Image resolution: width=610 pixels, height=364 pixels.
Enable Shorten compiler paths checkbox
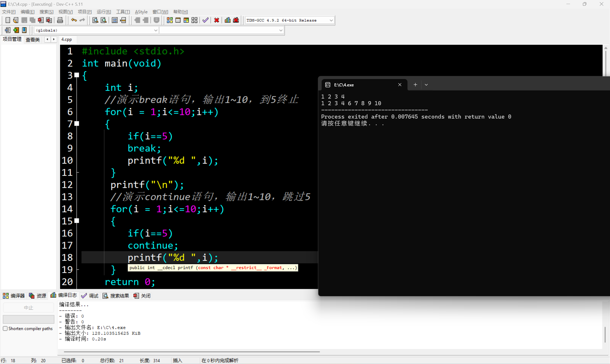5,329
